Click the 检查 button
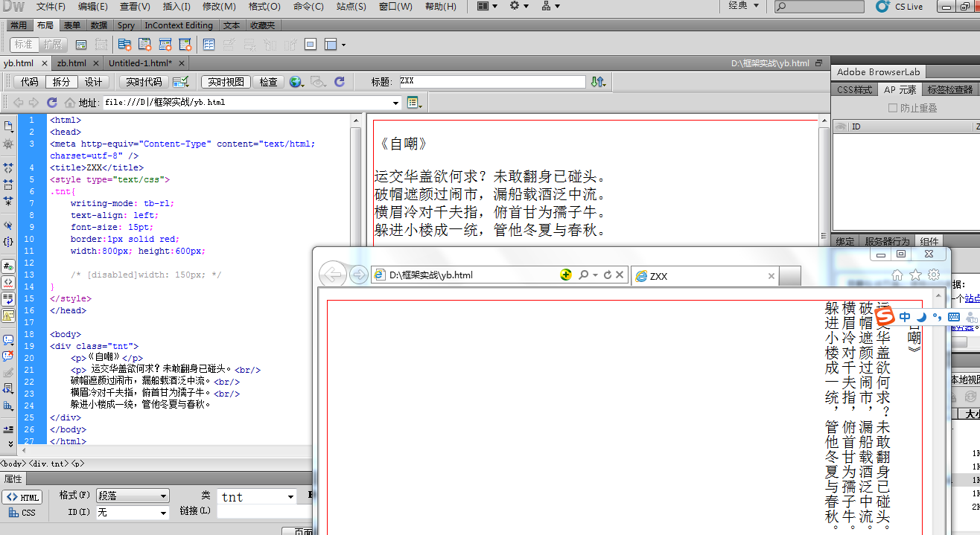Viewport: 980px width, 535px height. coord(268,82)
